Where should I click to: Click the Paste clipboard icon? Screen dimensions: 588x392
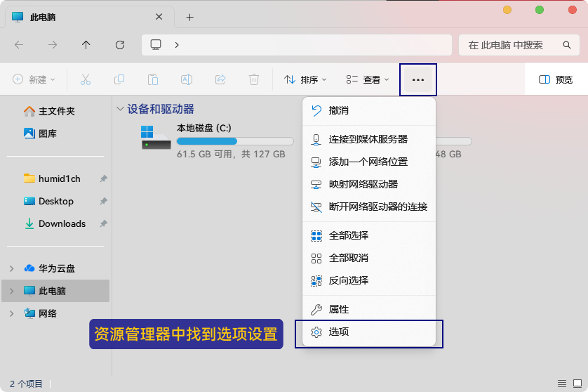[153, 79]
